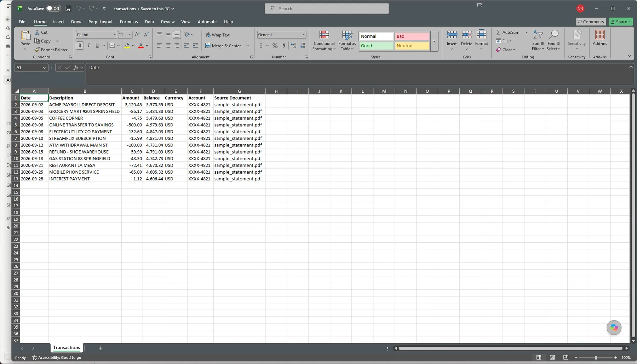
Task: Apply the Bad cell style
Action: [412, 36]
